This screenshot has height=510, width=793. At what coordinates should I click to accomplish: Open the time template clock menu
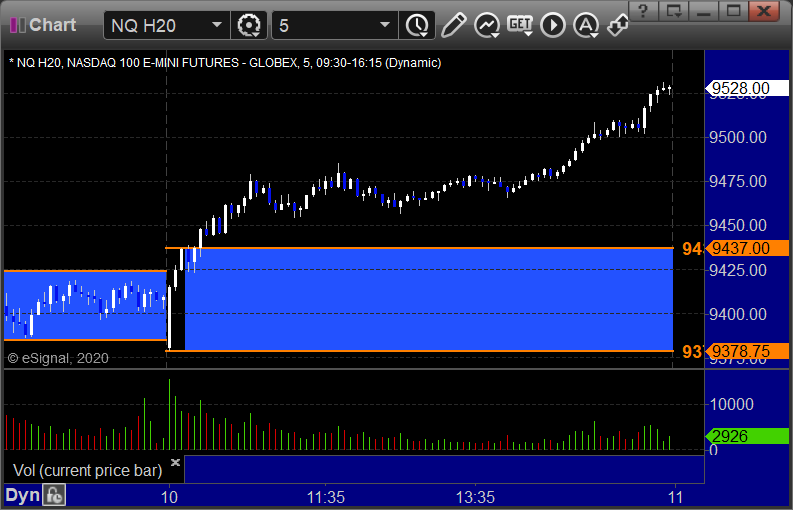coord(417,25)
